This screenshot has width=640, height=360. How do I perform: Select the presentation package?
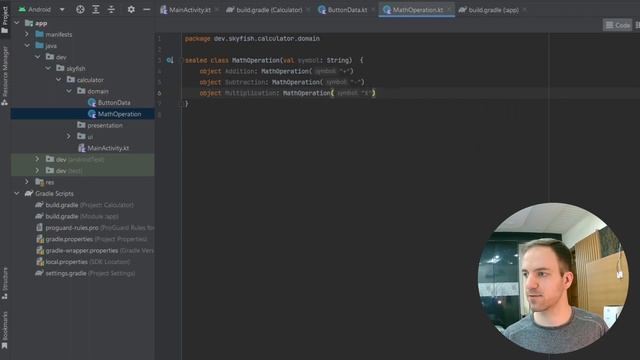point(104,125)
